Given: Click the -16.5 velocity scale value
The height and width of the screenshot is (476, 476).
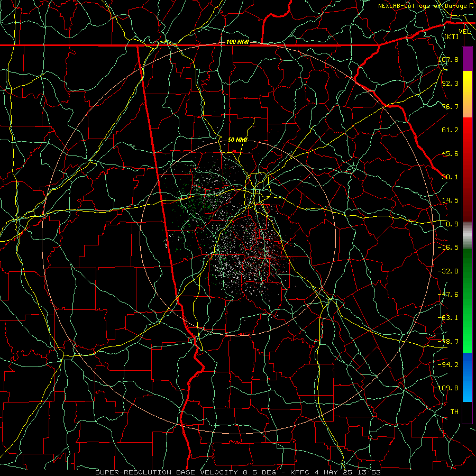Looking at the screenshot, I should click(x=448, y=248).
